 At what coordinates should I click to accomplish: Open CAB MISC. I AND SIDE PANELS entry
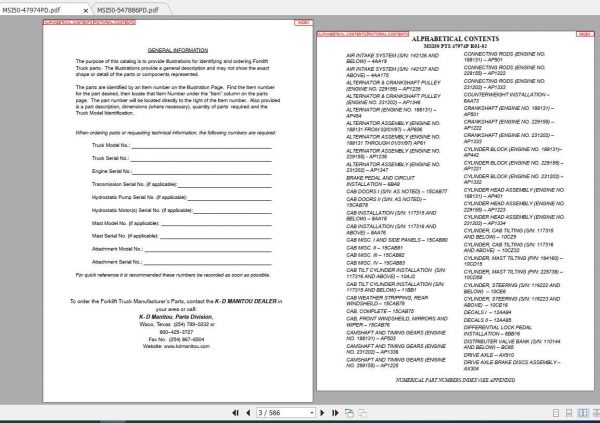point(397,240)
